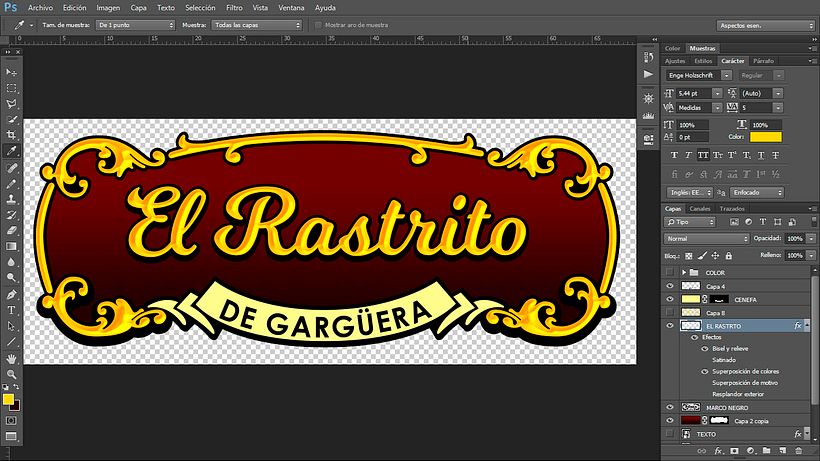The width and height of the screenshot is (820, 461).
Task: Hide the CENEFA layer
Action: pyautogui.click(x=670, y=299)
